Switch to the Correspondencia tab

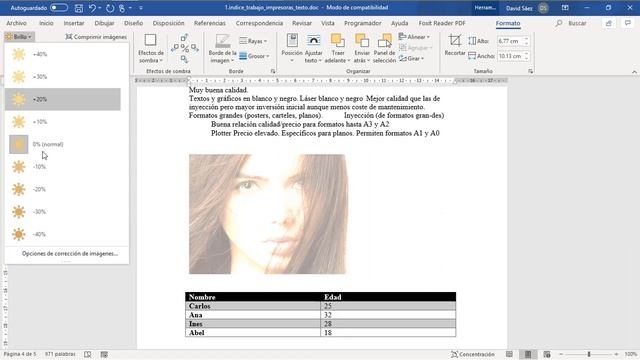click(259, 23)
